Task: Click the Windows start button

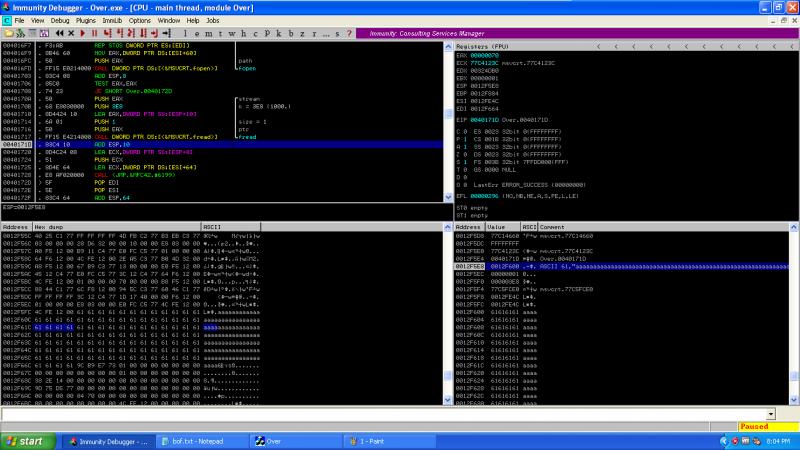Action: [x=28, y=441]
